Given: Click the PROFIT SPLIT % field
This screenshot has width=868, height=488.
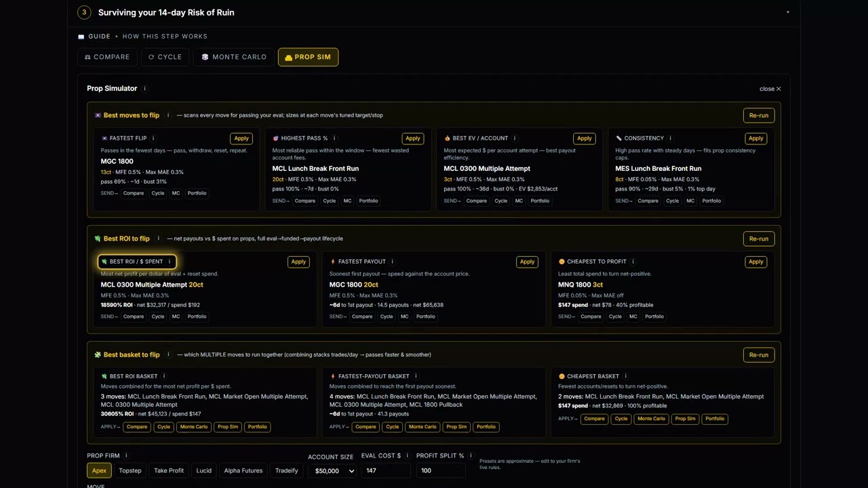Looking at the screenshot, I should pos(441,470).
